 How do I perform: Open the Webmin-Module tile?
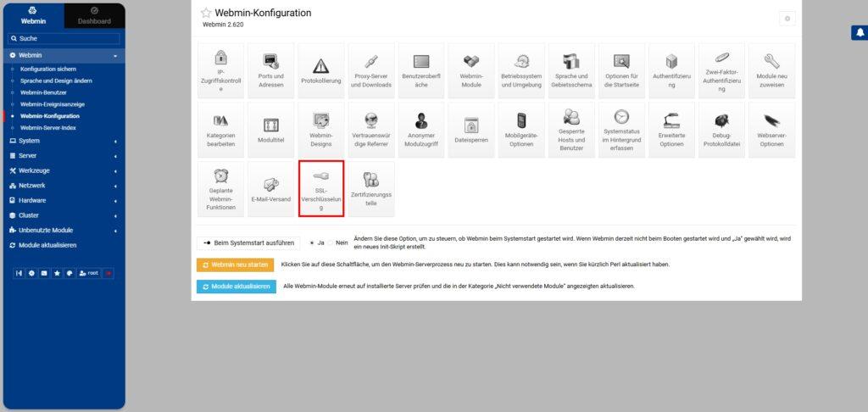point(471,71)
